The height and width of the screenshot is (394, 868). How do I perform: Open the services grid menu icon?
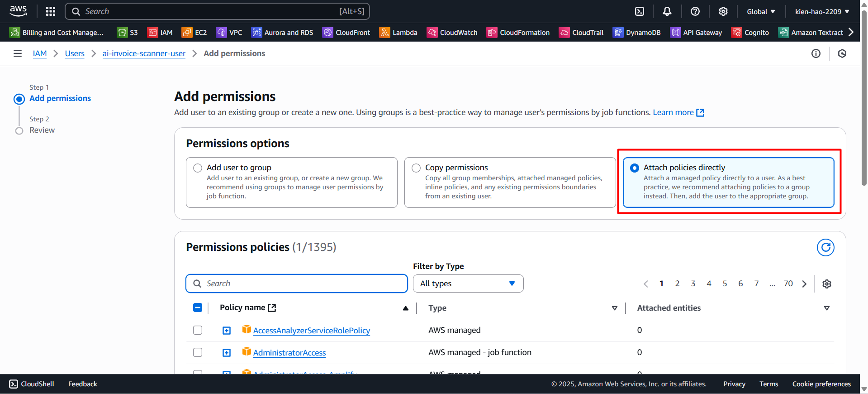tap(51, 11)
